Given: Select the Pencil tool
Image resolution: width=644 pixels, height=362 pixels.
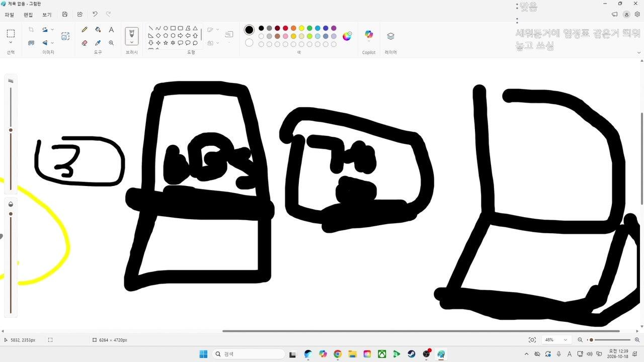Looking at the screenshot, I should tap(85, 30).
